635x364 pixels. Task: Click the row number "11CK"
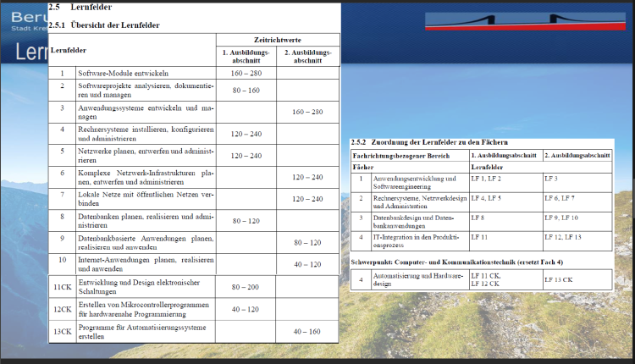point(63,287)
